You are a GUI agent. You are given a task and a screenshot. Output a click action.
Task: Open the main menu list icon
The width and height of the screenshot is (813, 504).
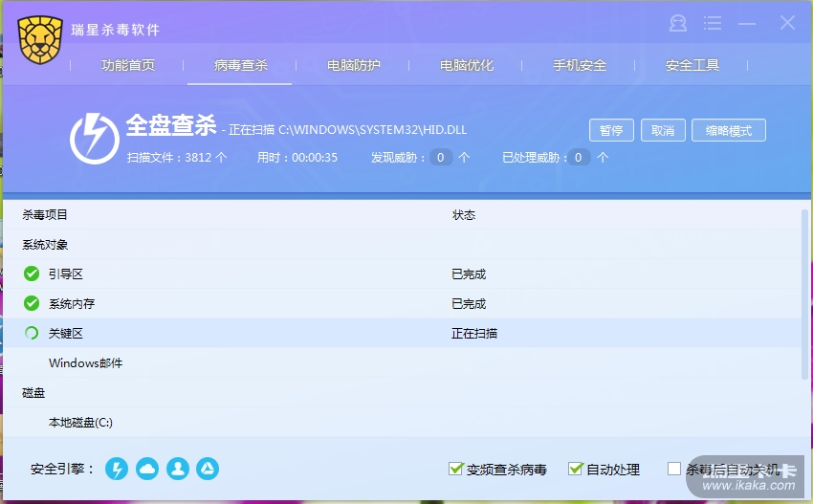click(713, 23)
